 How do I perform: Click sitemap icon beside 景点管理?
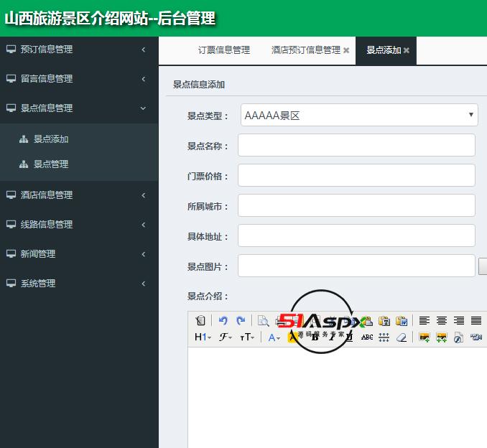24,164
